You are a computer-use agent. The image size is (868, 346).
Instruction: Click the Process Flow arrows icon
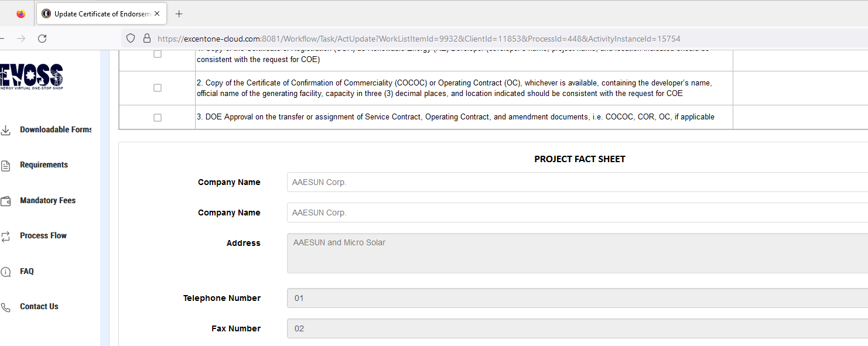(6, 237)
